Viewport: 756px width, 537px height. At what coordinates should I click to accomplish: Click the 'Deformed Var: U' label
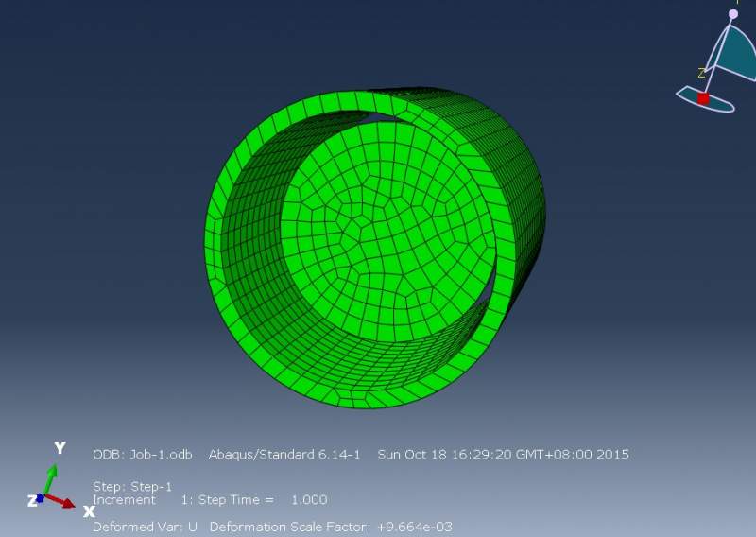click(x=145, y=527)
